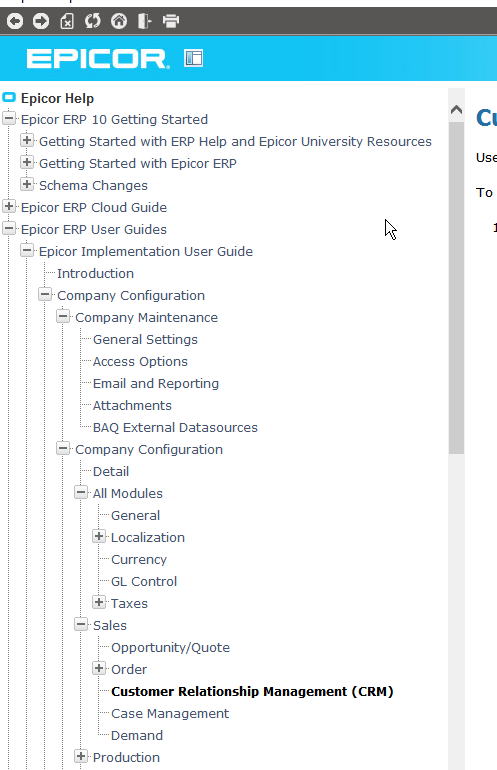Expand Getting Started with Epicor ERP node
The height and width of the screenshot is (770, 497).
(x=27, y=163)
